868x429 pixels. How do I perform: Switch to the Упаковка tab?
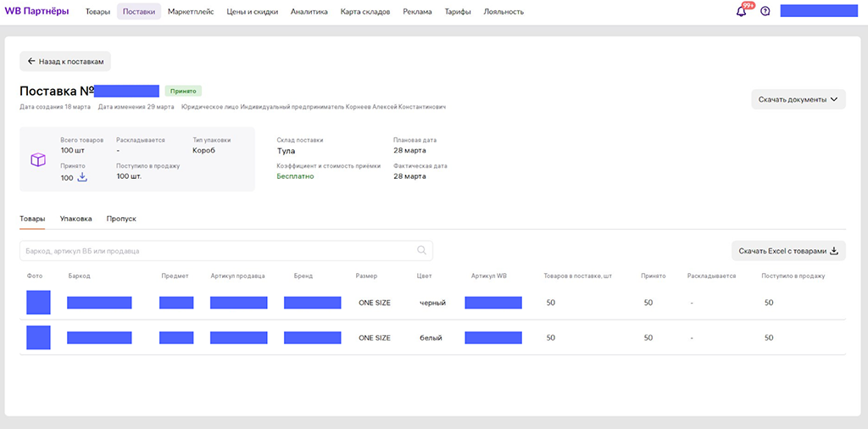coord(75,219)
